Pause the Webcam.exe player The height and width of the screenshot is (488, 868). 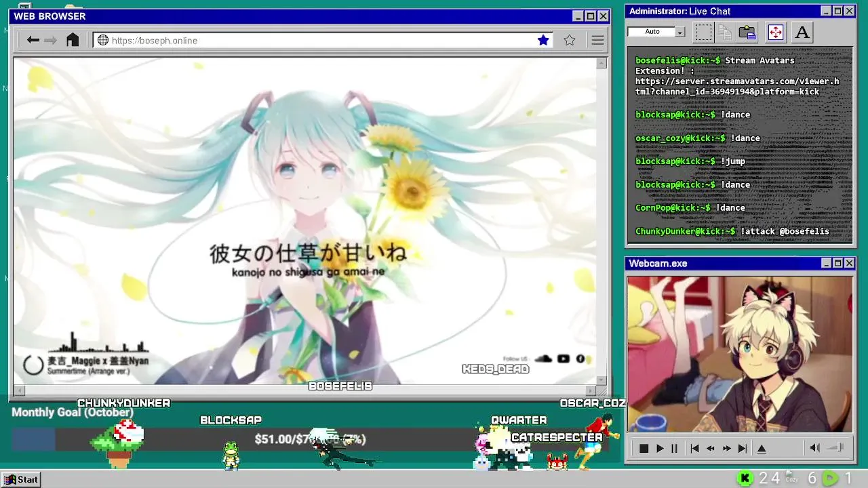674,448
